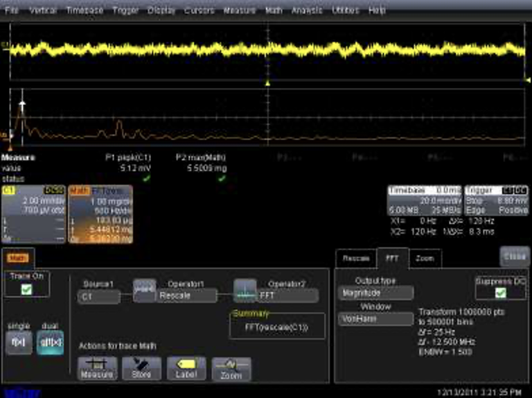Click the Close button on the dialog
532x398 pixels.
pos(514,256)
